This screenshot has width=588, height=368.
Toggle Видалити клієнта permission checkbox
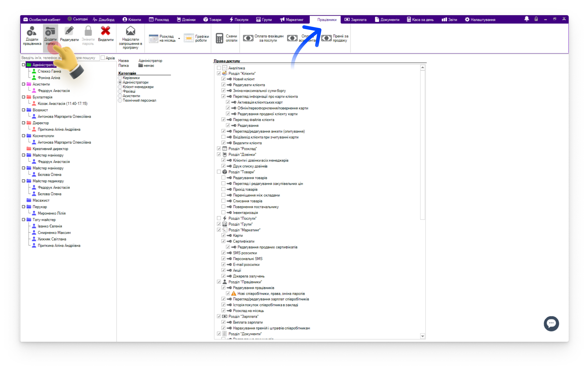click(223, 143)
